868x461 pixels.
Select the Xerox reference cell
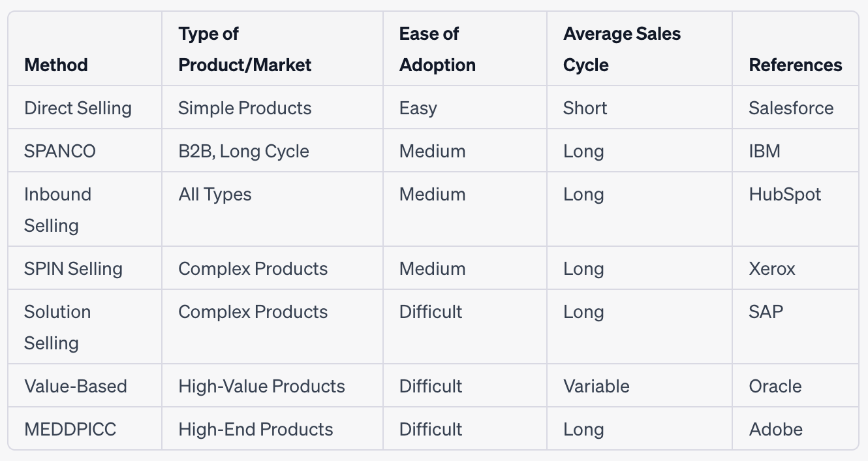[x=771, y=268]
